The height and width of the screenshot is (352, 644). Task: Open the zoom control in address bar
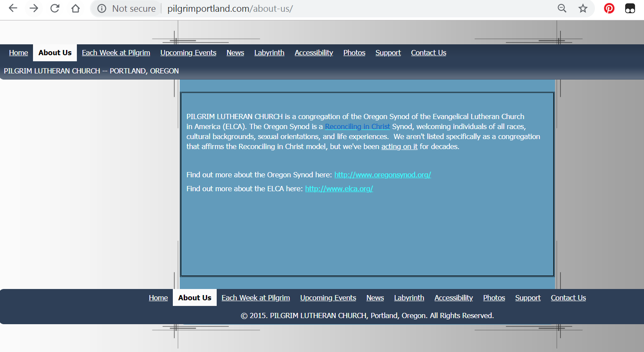tap(562, 8)
